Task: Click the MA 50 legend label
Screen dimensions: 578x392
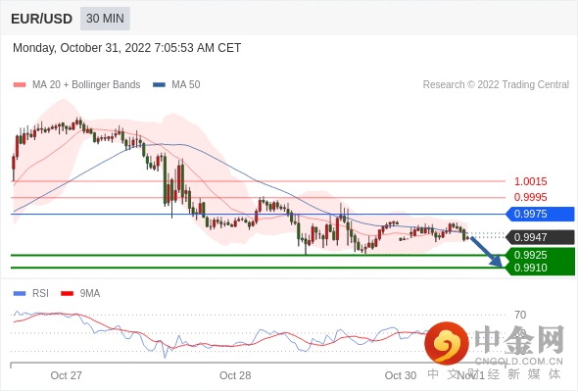Action: pos(186,85)
